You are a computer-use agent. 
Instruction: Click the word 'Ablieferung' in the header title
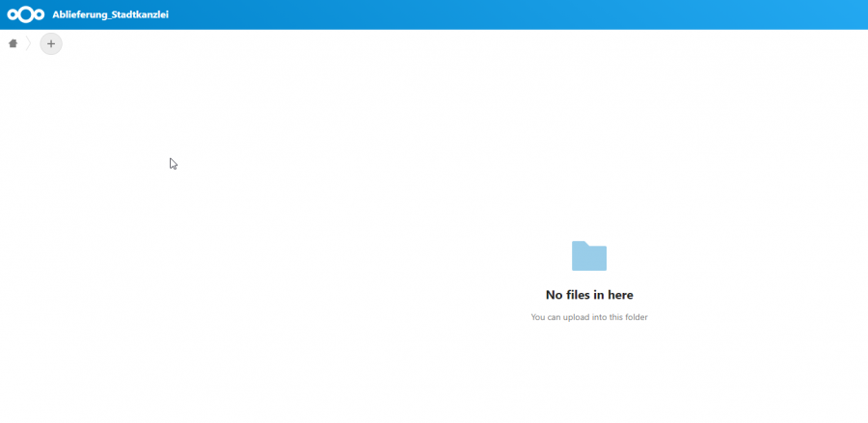80,14
